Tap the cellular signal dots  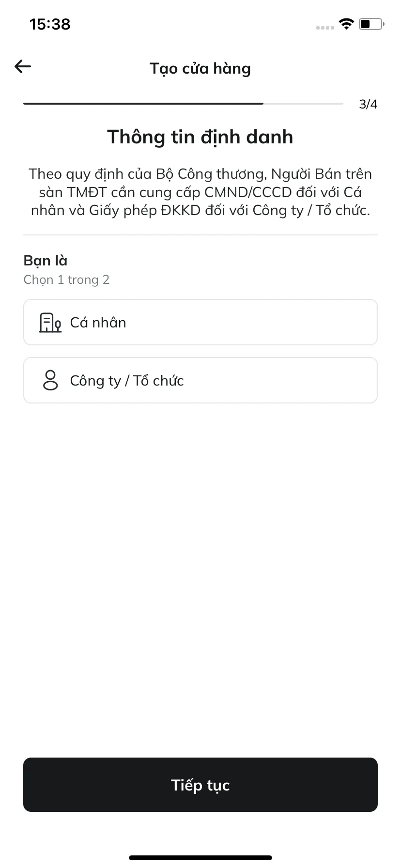pyautogui.click(x=325, y=28)
